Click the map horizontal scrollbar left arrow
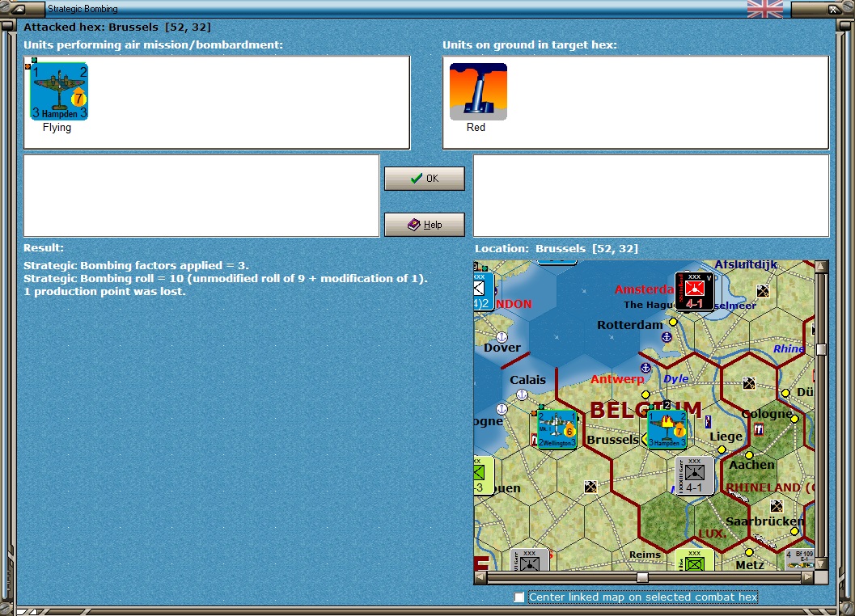The image size is (855, 616). [480, 577]
